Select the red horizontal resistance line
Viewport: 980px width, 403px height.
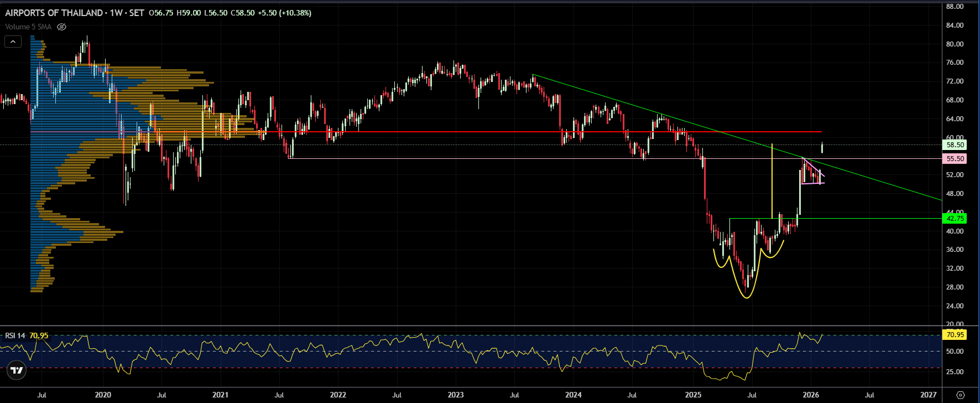click(426, 132)
